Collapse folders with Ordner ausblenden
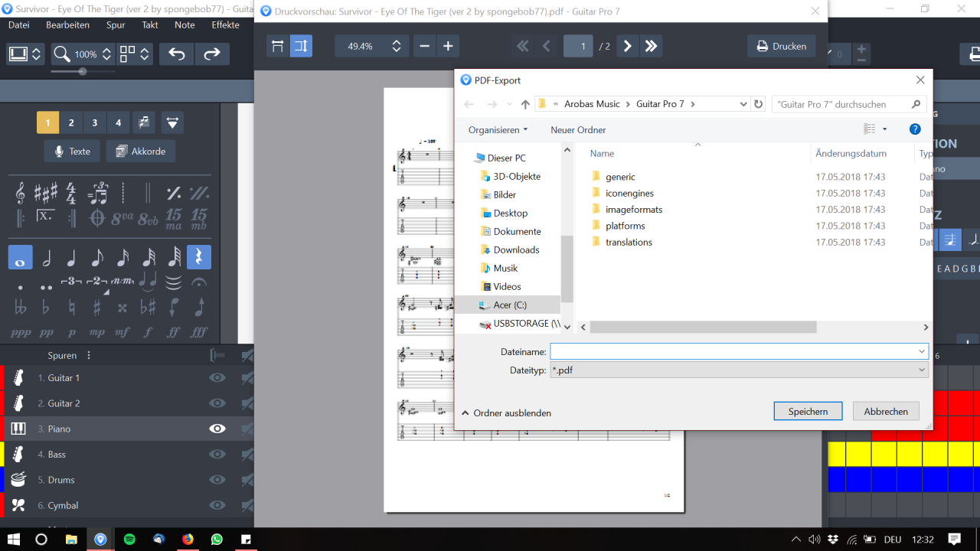This screenshot has width=980, height=551. (506, 413)
